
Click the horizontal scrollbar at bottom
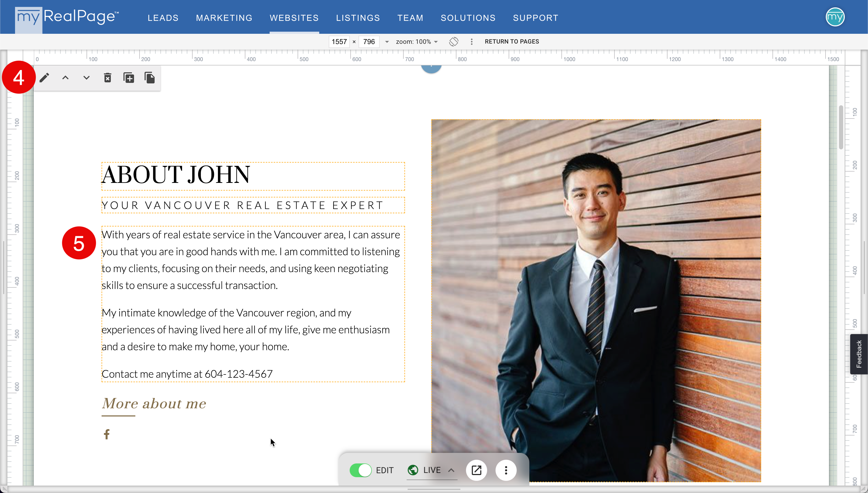[434, 489]
